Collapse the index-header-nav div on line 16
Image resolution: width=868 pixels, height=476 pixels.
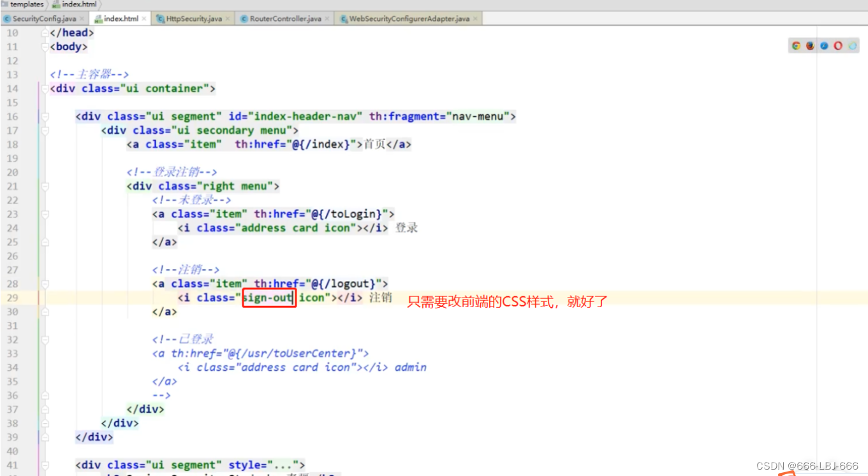coord(45,117)
